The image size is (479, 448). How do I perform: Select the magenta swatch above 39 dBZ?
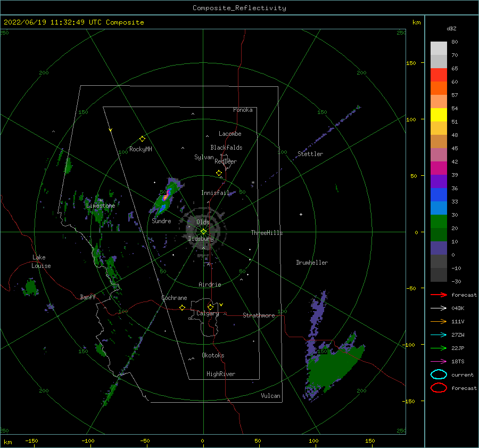(x=439, y=168)
